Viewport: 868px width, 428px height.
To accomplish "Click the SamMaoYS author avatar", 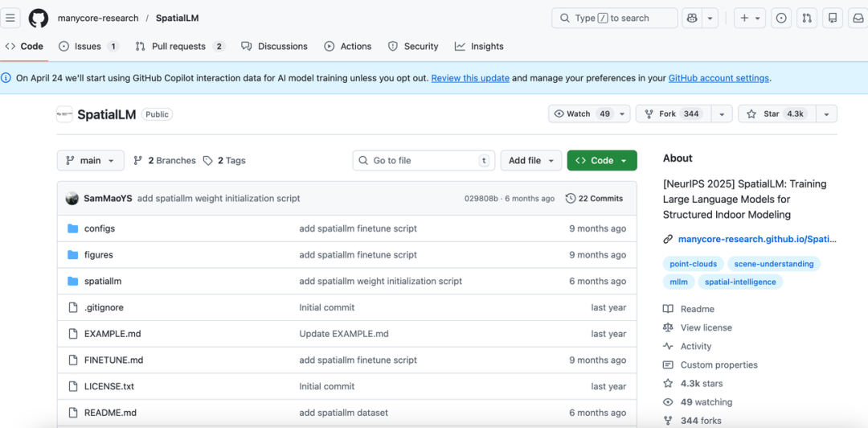I will [x=72, y=199].
